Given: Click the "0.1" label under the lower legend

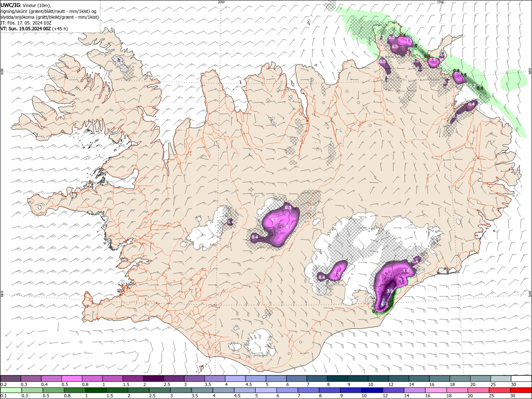Looking at the screenshot, I should [x=3, y=396].
